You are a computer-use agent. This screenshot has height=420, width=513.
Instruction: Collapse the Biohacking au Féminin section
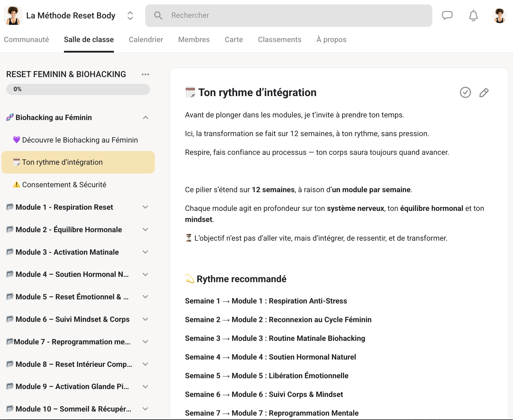click(x=145, y=117)
